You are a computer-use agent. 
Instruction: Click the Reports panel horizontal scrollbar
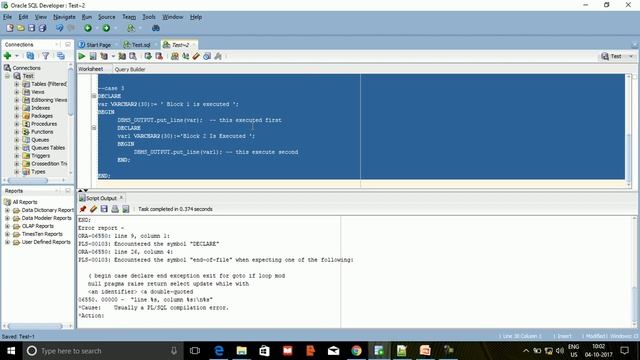click(35, 326)
